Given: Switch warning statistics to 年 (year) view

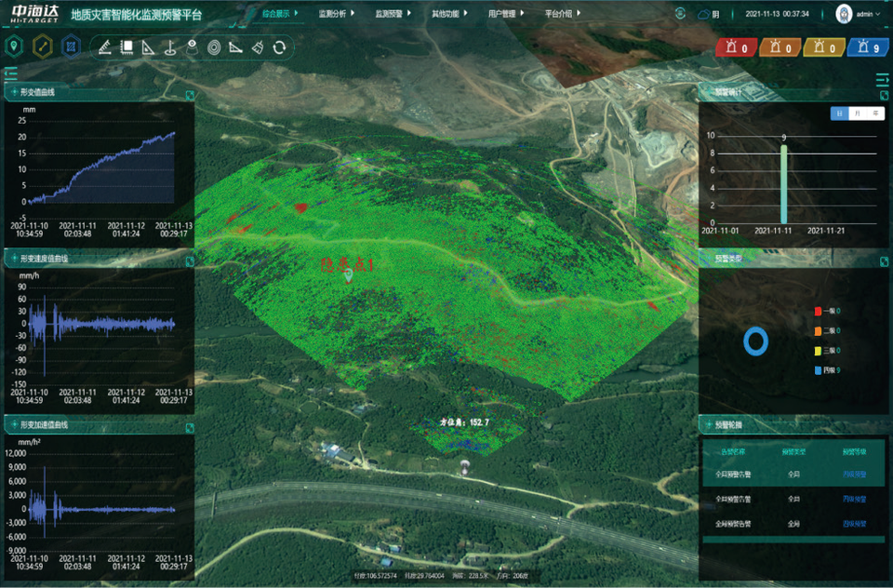Looking at the screenshot, I should click(875, 114).
